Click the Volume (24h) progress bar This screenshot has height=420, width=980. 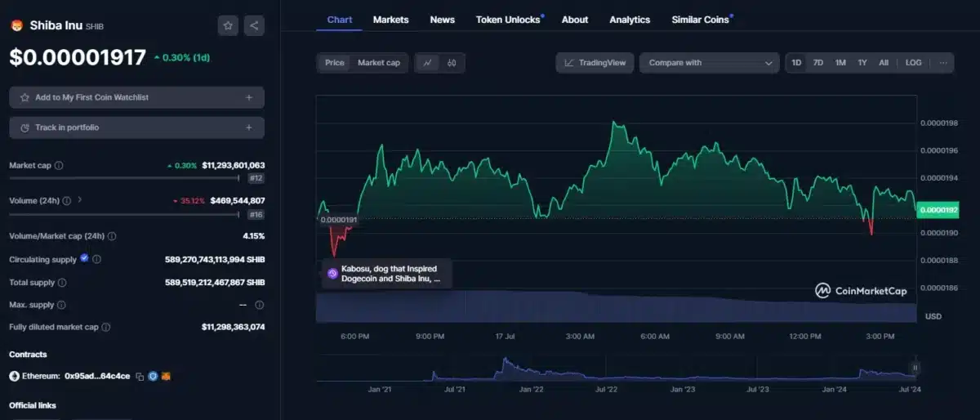[125, 214]
